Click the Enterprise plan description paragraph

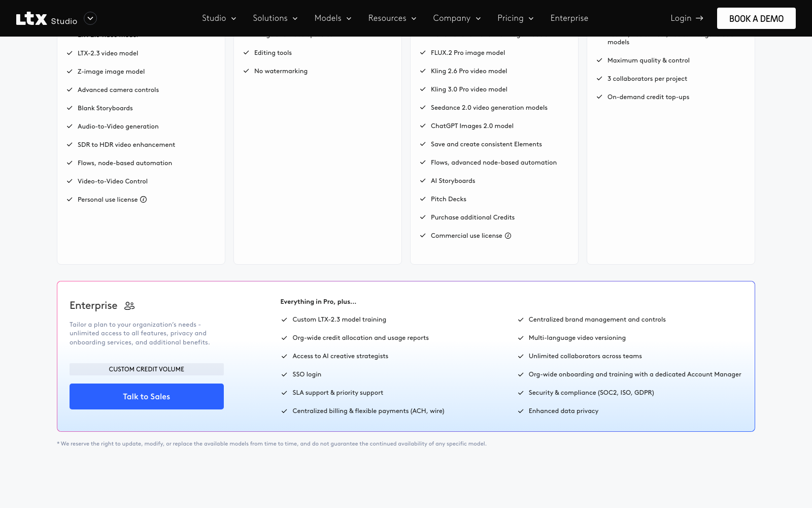(140, 333)
